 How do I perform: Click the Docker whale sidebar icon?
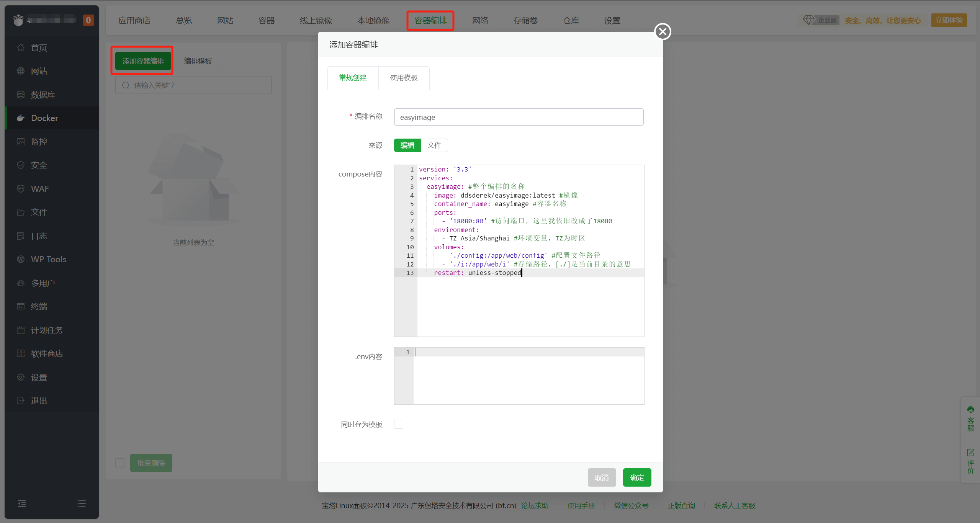click(x=21, y=118)
